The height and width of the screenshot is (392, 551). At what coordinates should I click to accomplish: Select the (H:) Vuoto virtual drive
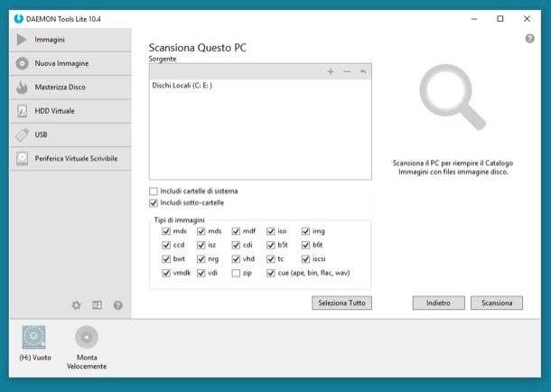coord(34,343)
